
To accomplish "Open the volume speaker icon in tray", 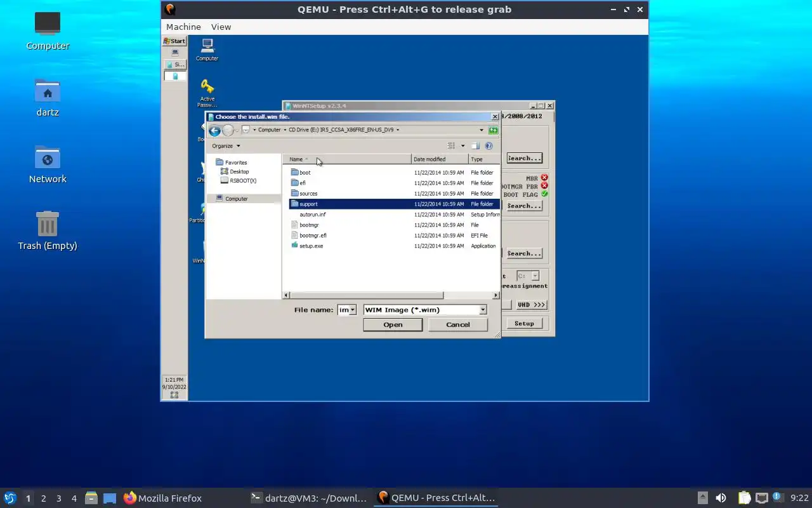I will (721, 498).
